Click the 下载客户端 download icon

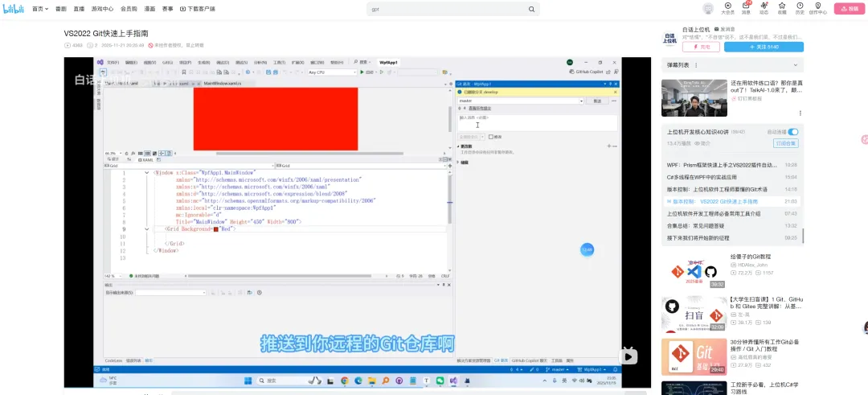pyautogui.click(x=184, y=9)
